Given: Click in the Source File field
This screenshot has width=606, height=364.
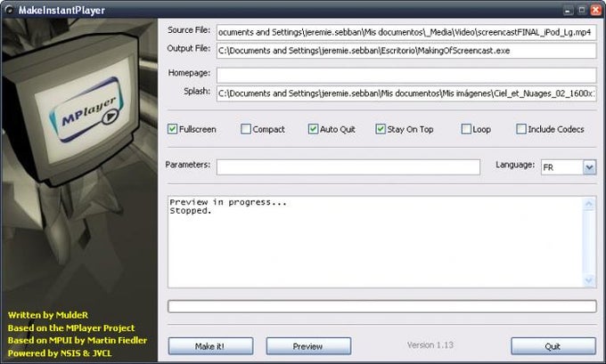Looking at the screenshot, I should 406,32.
